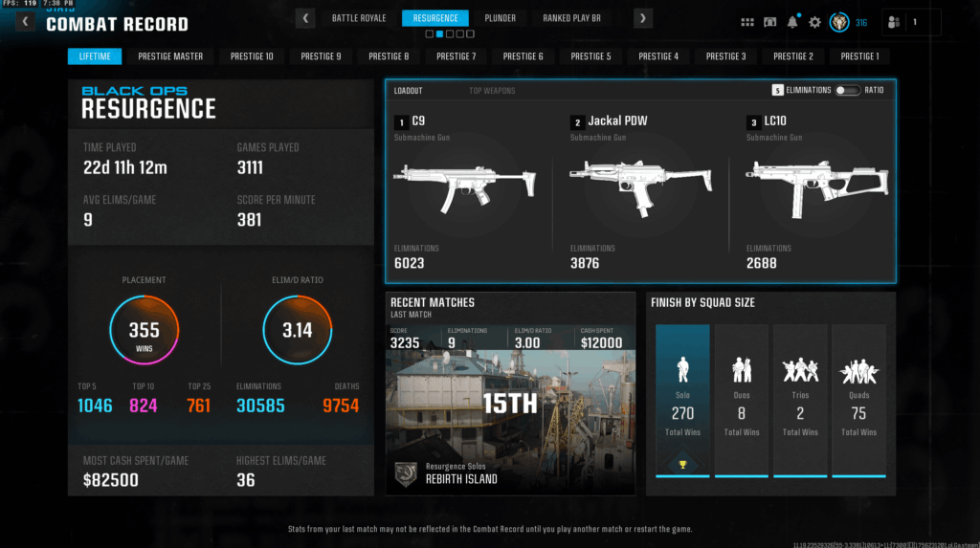Select the LC10 weapon image
The width and height of the screenshot is (980, 548).
(816, 188)
